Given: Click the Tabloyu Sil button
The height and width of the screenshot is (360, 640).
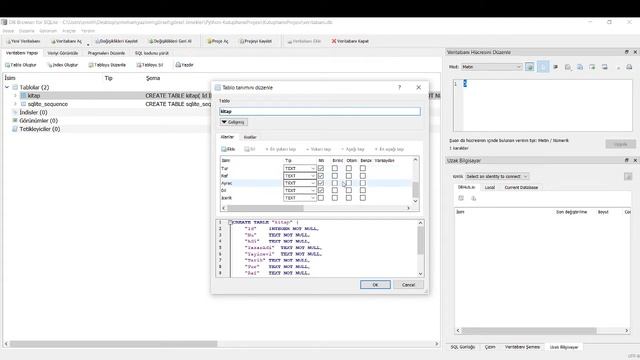Looking at the screenshot, I should [150, 65].
